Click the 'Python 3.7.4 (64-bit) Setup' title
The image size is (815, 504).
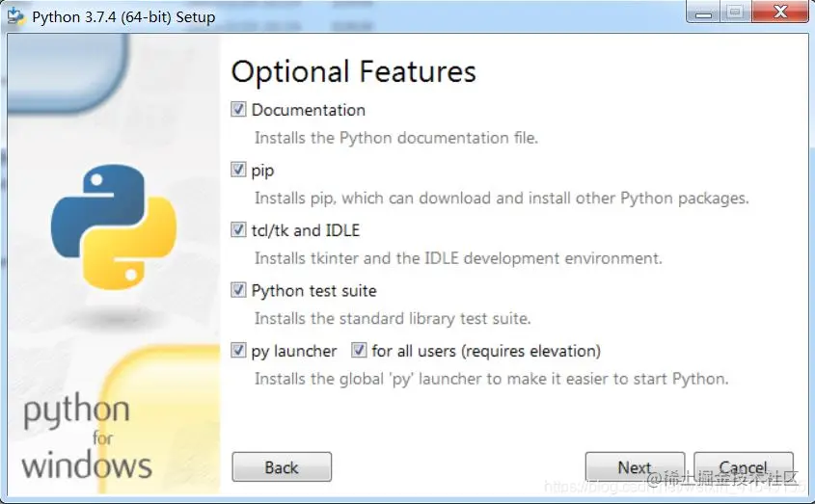point(123,17)
